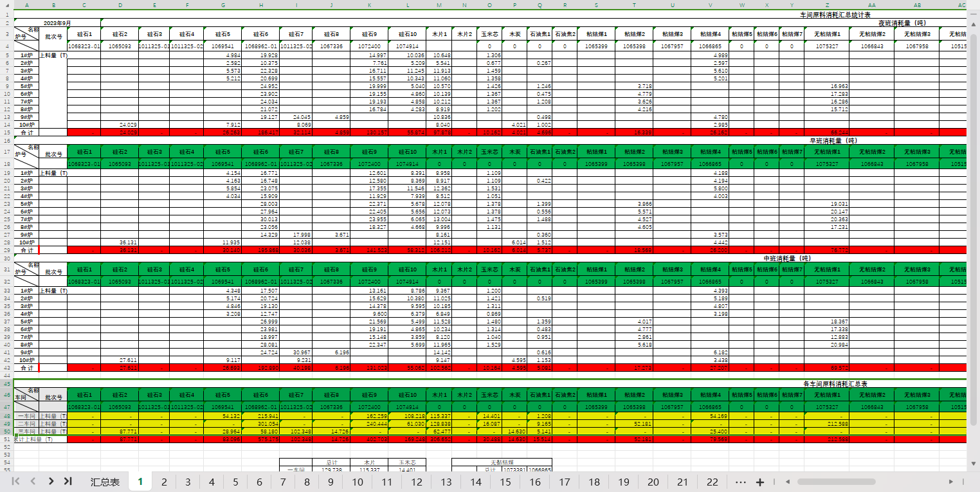Select column H via its header
The image size is (980, 492).
[261, 5]
